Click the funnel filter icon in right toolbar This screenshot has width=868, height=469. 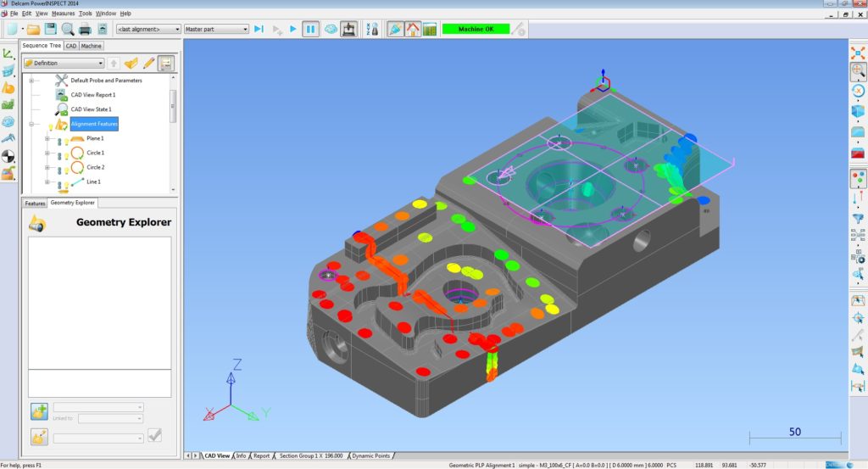pyautogui.click(x=858, y=220)
